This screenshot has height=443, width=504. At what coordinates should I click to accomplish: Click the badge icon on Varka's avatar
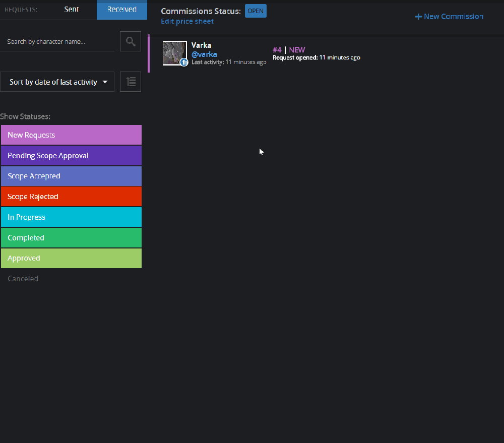(184, 62)
